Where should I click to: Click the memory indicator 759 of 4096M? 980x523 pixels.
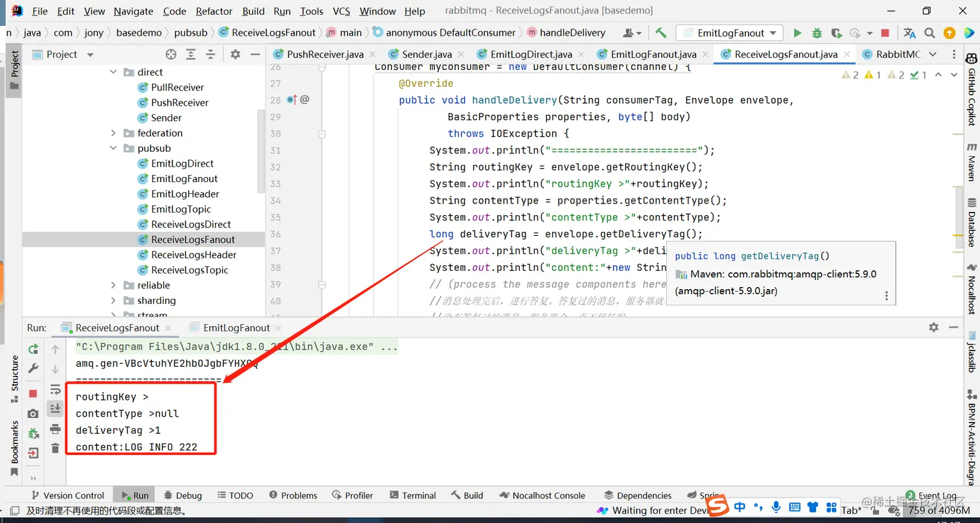(x=939, y=510)
